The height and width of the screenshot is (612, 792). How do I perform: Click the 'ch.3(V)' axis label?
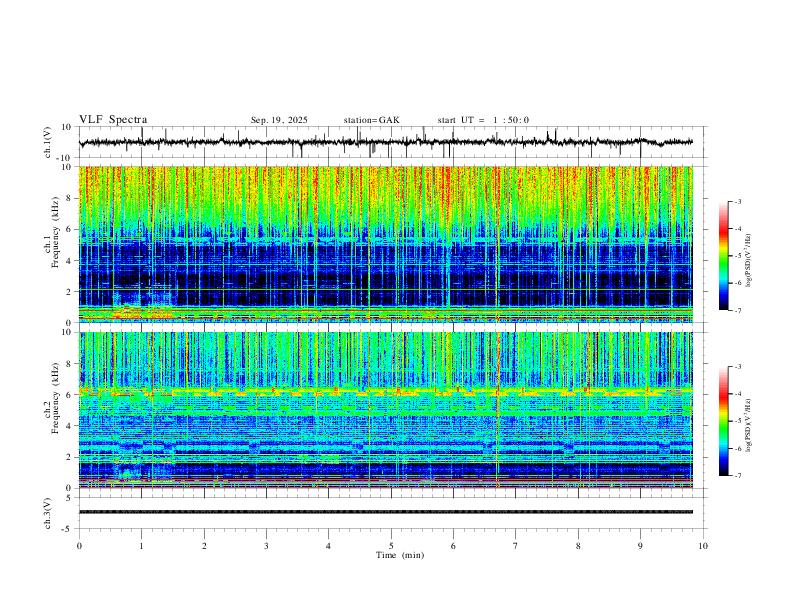[48, 513]
